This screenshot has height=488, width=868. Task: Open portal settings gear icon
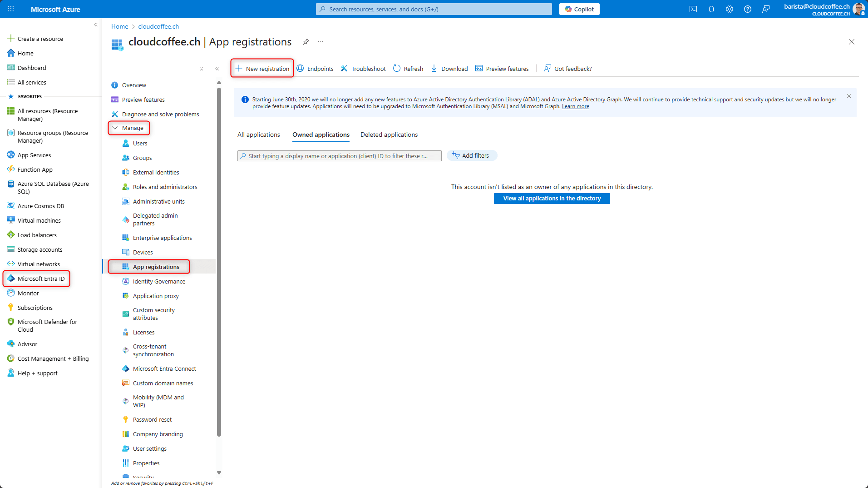730,9
